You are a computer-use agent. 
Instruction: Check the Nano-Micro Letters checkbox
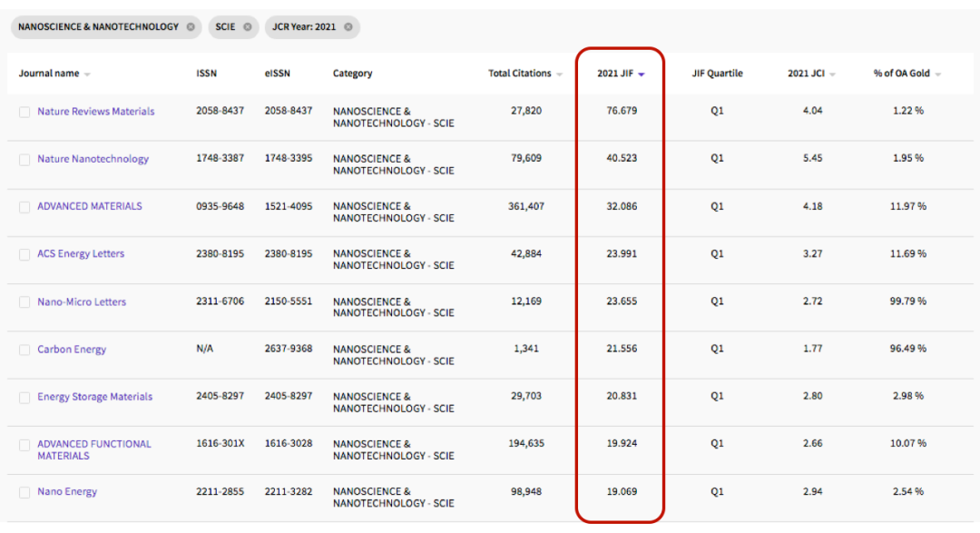[24, 302]
